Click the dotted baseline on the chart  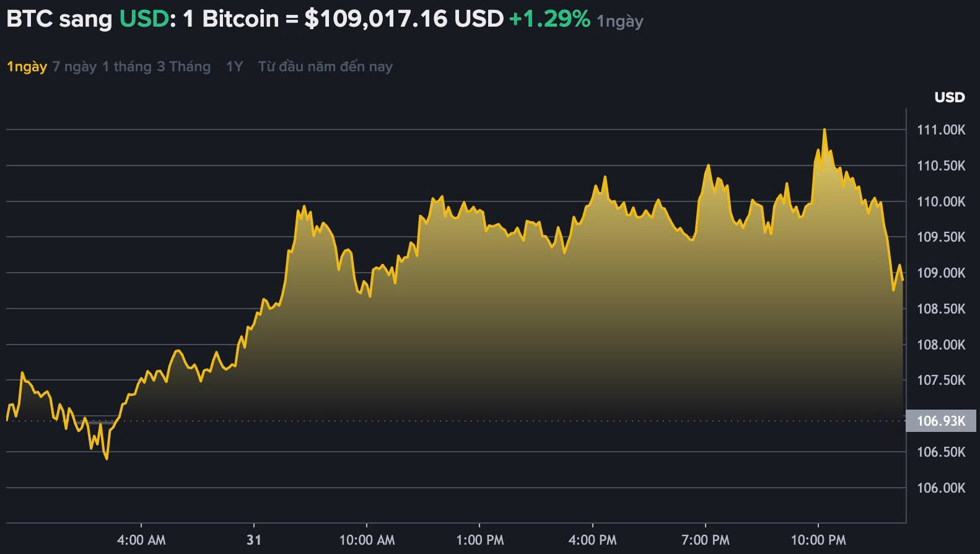point(434,420)
